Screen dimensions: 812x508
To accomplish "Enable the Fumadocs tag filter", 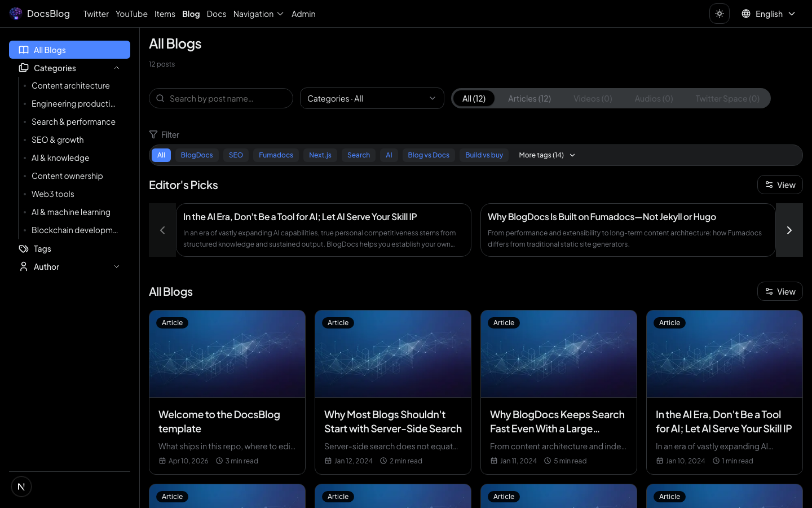I will (276, 155).
